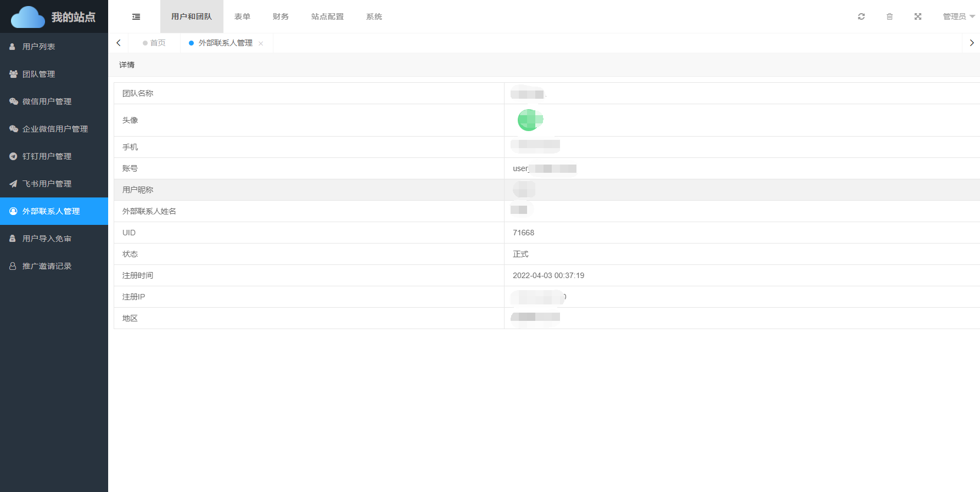This screenshot has width=980, height=492.
Task: Expand the 管理员 account dropdown
Action: coord(958,17)
